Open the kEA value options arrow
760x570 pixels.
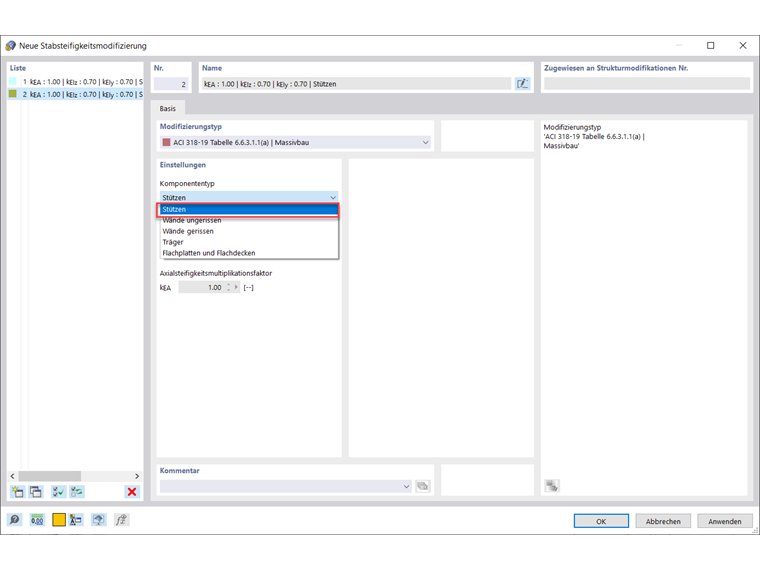coord(237,287)
